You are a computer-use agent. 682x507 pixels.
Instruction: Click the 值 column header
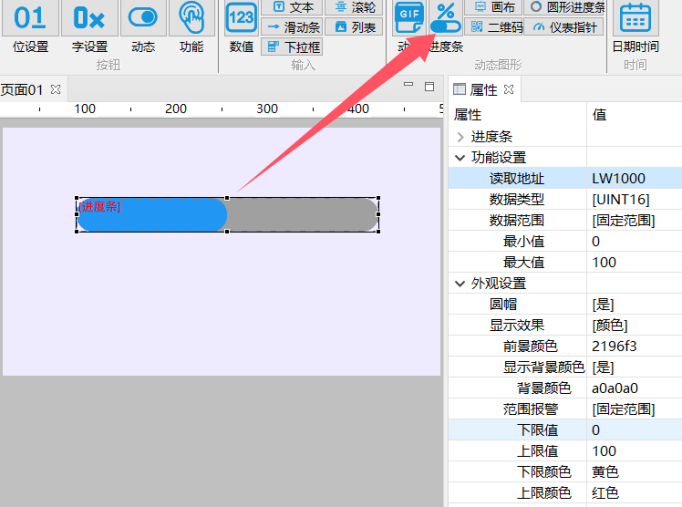(x=634, y=114)
